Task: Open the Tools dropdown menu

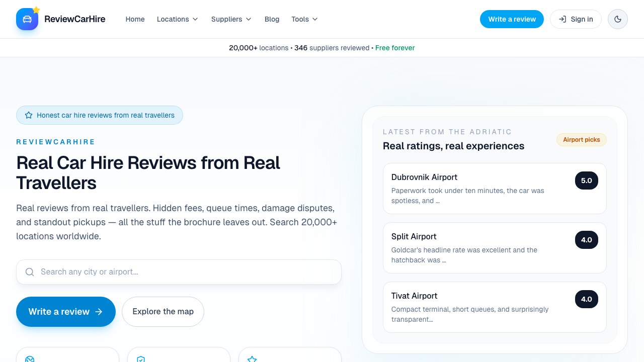Action: coord(304,19)
